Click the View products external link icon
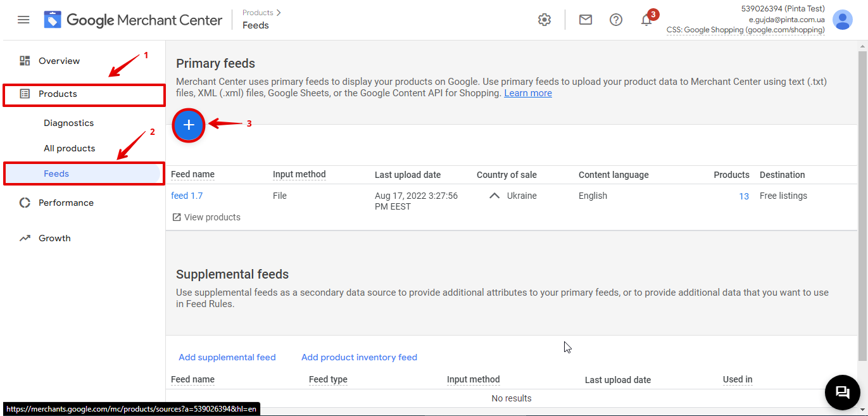868x416 pixels. tap(177, 217)
